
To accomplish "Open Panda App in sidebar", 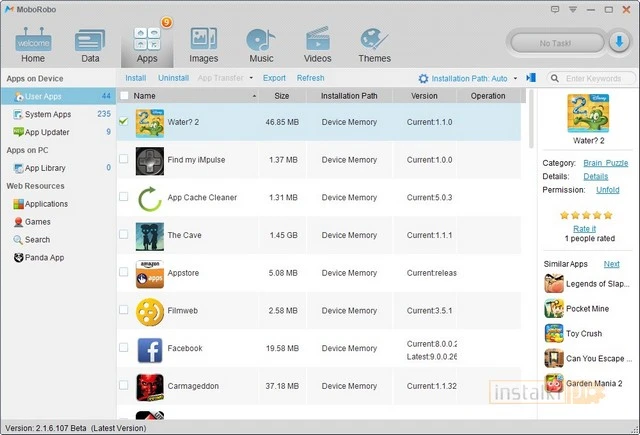I will point(45,258).
